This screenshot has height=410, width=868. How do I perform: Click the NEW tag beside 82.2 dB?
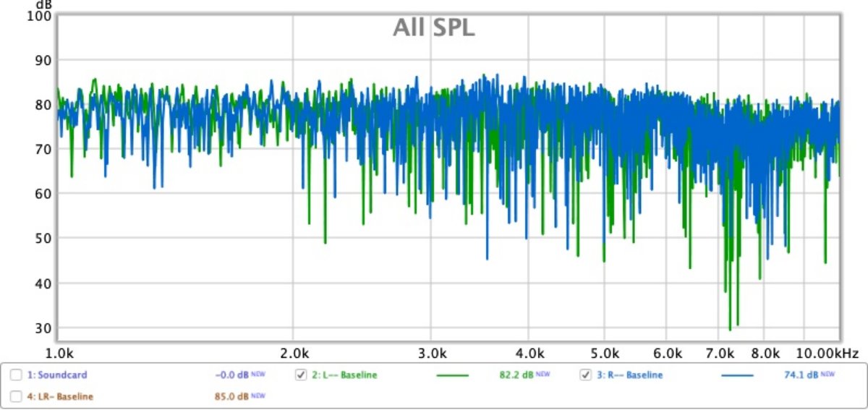tap(543, 375)
